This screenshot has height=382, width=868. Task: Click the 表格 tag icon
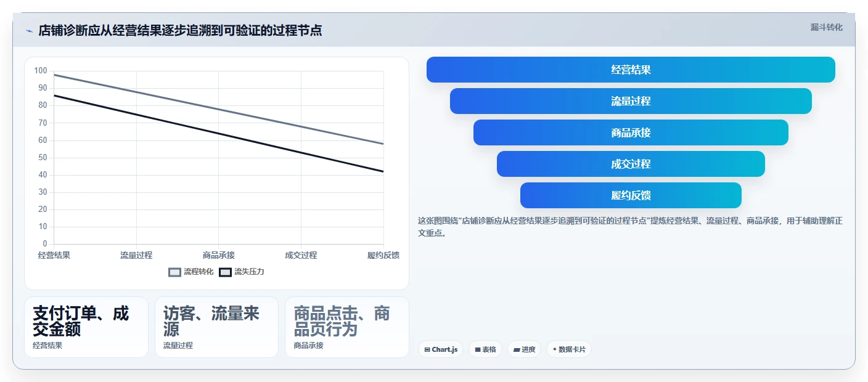click(x=478, y=349)
